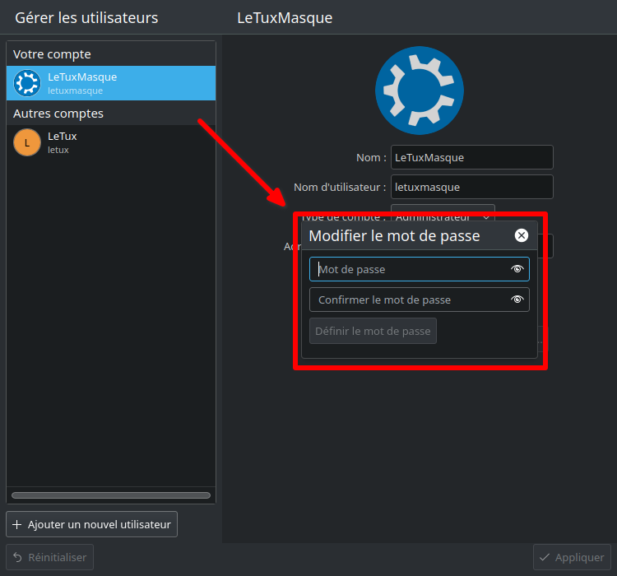Click the checkmark icon beside Appliquer
617x576 pixels.
[x=545, y=558]
